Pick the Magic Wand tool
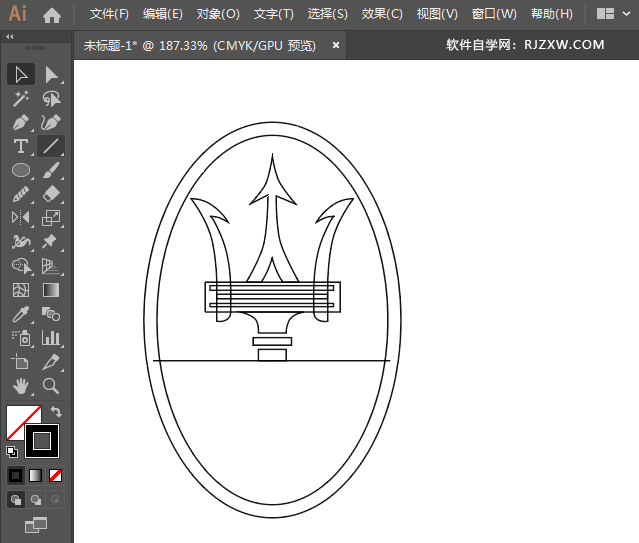 21,98
